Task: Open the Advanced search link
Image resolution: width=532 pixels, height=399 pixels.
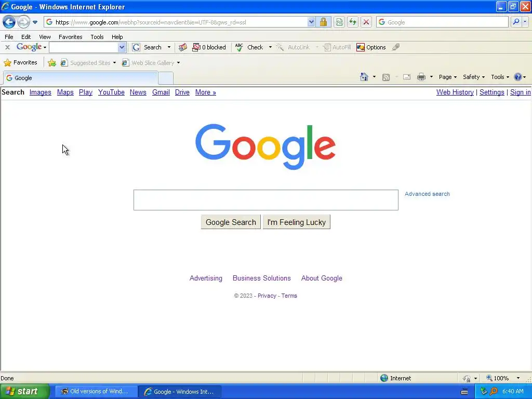Action: tap(427, 194)
